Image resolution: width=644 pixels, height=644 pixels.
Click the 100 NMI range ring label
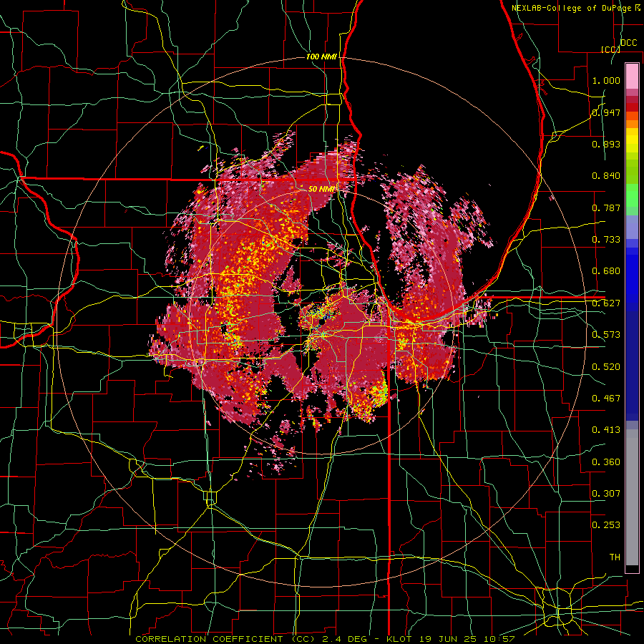pos(321,57)
